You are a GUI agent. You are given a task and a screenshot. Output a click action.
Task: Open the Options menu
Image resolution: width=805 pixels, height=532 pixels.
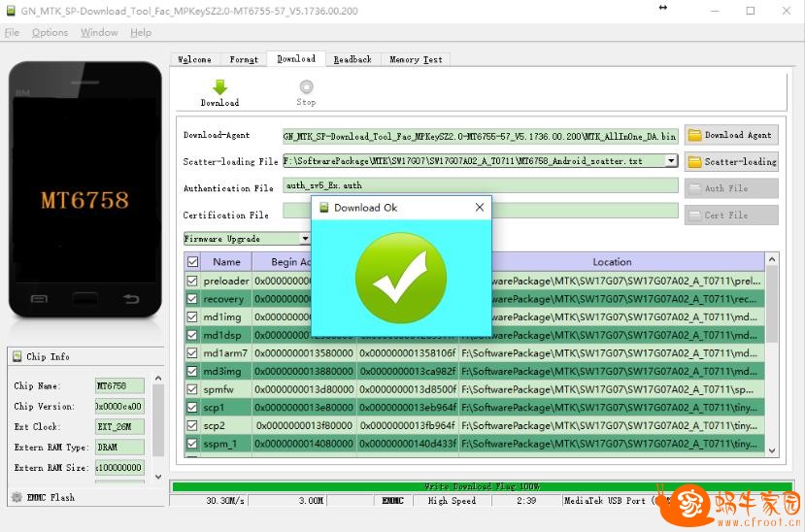click(50, 32)
